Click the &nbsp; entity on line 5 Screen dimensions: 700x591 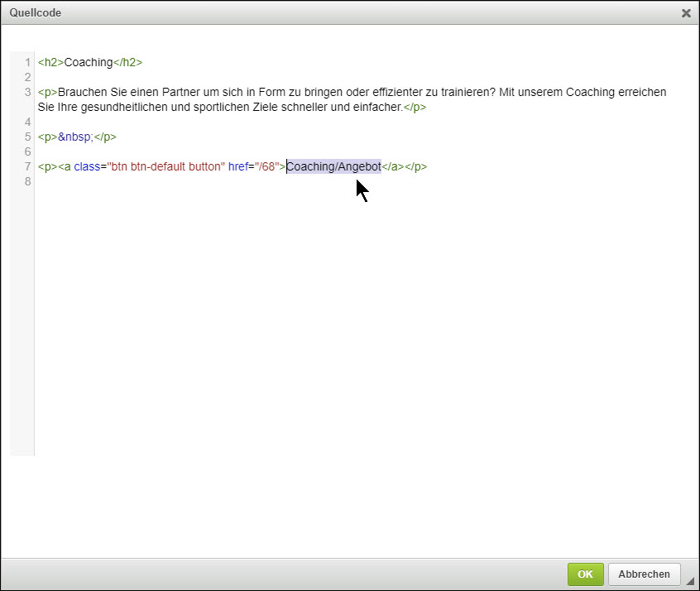(75, 137)
